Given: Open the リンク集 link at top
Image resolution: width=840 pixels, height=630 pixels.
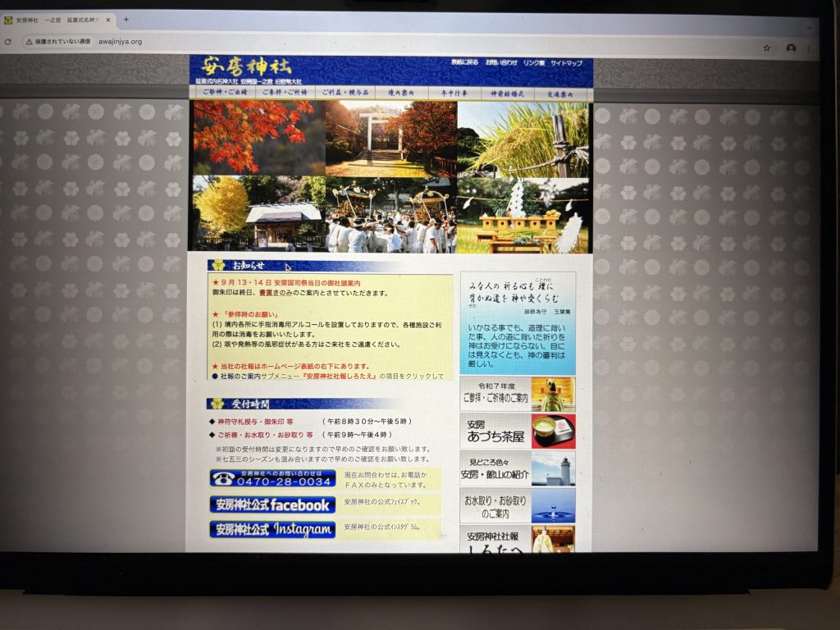Looking at the screenshot, I should point(534,63).
